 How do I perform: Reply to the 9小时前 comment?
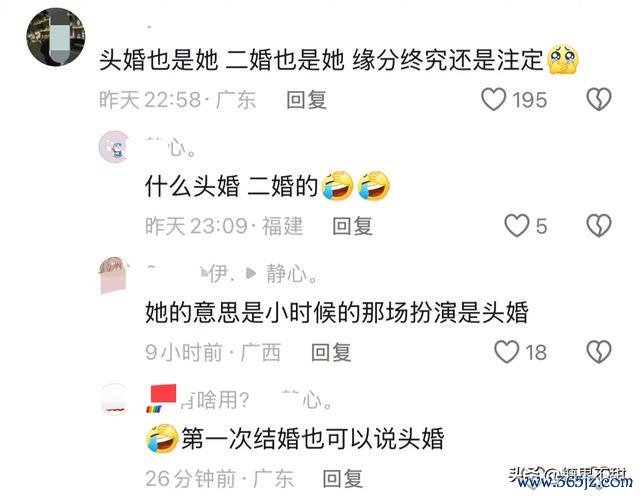(x=331, y=352)
